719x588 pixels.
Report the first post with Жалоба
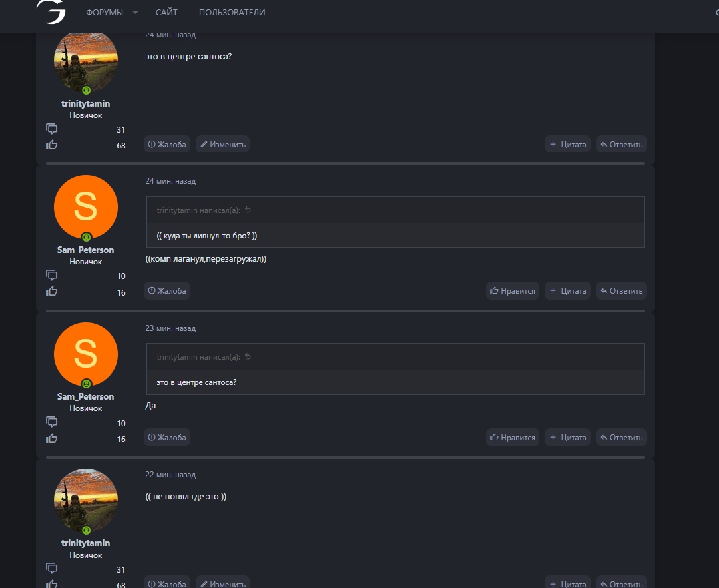pyautogui.click(x=167, y=144)
